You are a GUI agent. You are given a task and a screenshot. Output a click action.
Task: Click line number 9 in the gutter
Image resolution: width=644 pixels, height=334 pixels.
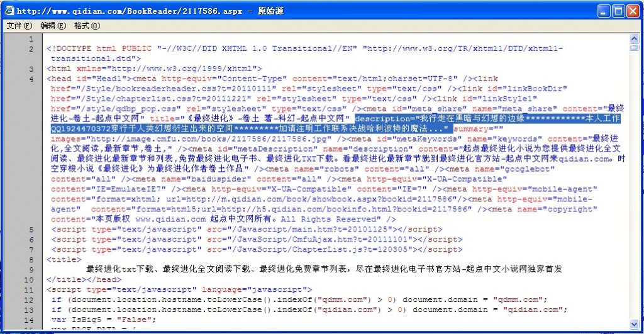tap(31, 270)
